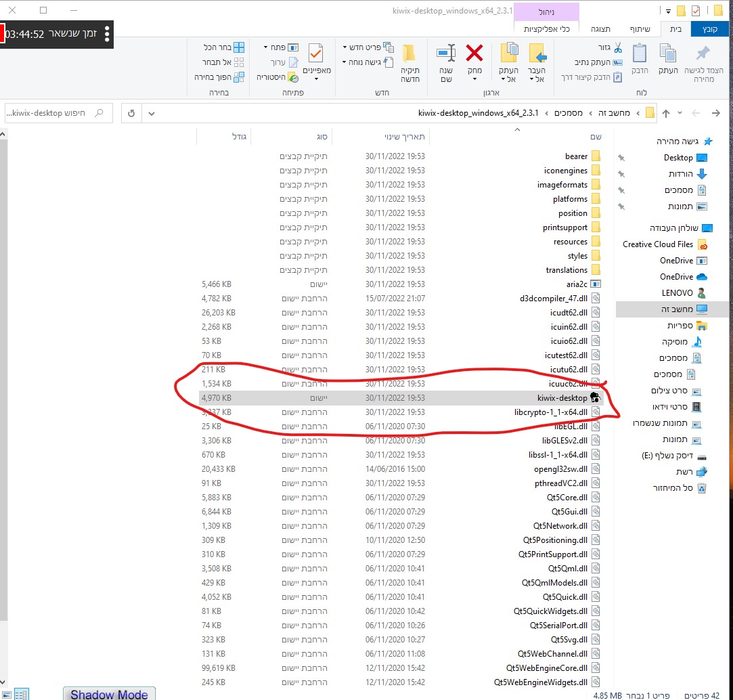Switch to the Share (שיתוף) tab
733x700 pixels.
click(x=640, y=29)
